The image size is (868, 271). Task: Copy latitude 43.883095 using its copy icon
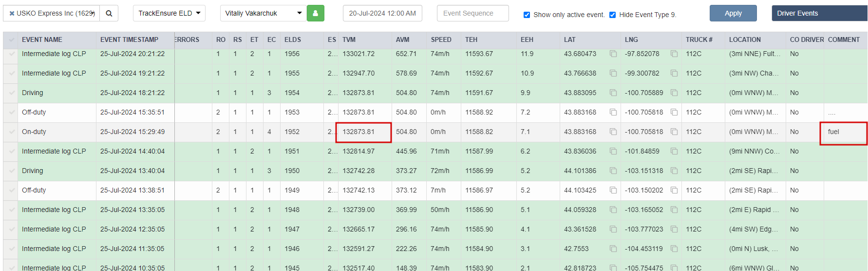click(613, 93)
